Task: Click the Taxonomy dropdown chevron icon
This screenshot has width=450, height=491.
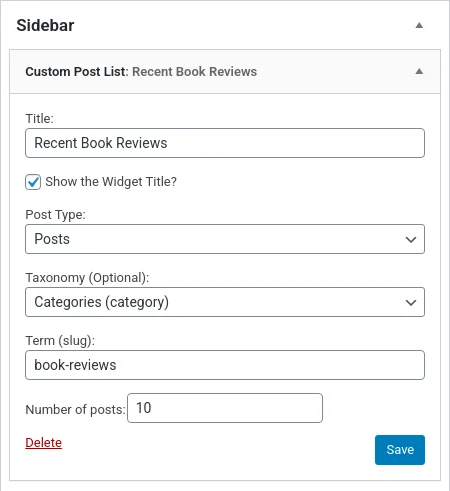Action: click(411, 302)
